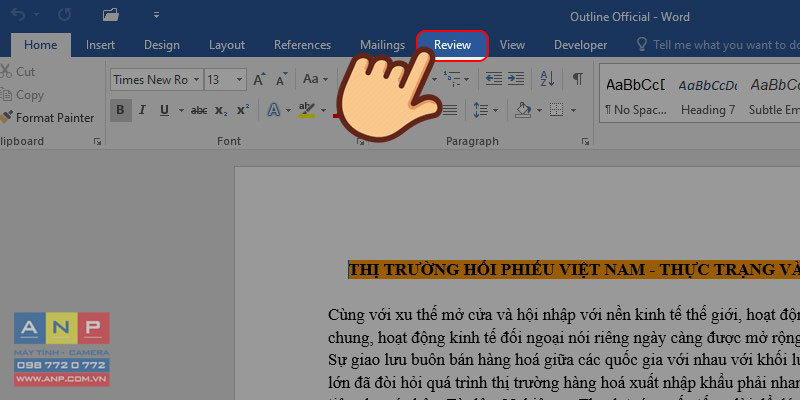Open the Undo history dropdown arrow
The image size is (800, 400).
point(36,15)
